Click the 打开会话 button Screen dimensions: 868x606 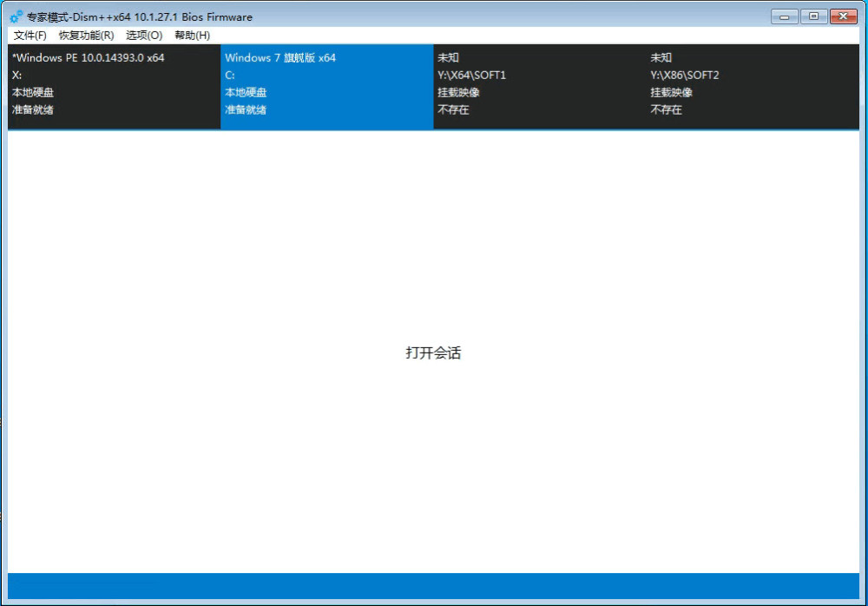(x=433, y=352)
